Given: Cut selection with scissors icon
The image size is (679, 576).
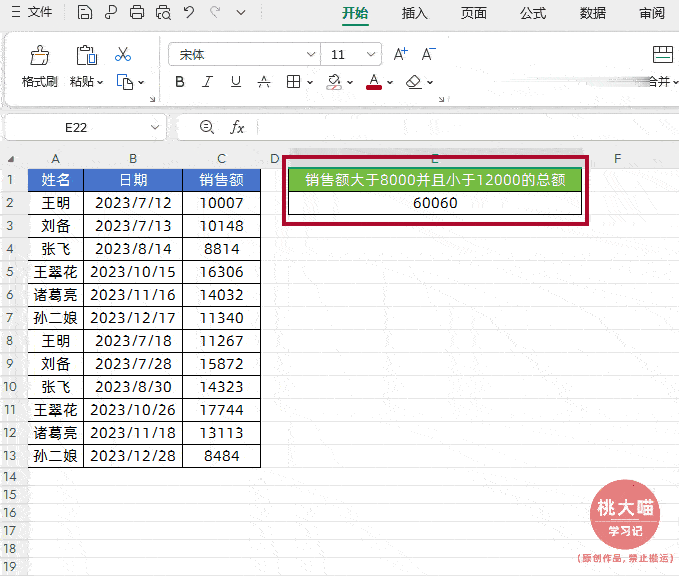Looking at the screenshot, I should 123,55.
